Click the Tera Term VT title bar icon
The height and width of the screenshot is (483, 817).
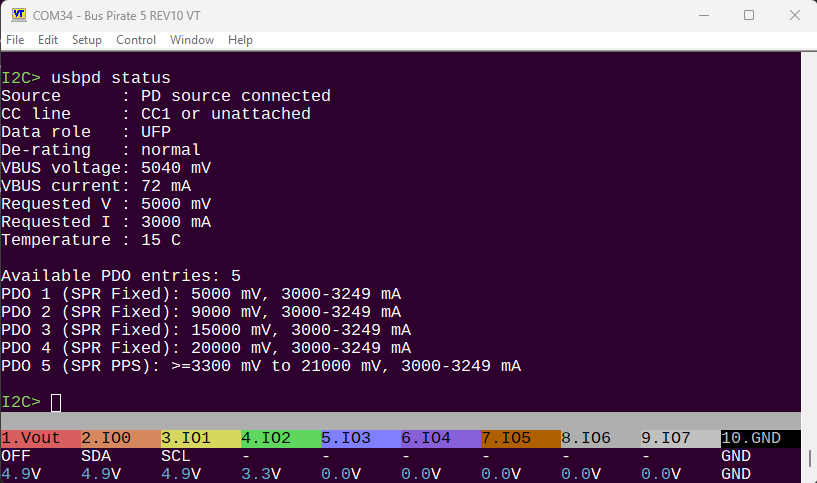18,15
